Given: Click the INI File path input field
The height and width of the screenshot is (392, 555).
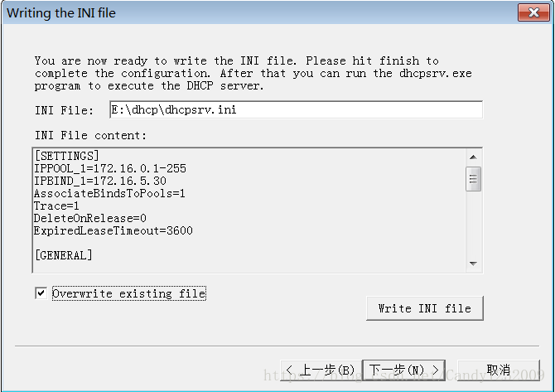Looking at the screenshot, I should tap(295, 110).
